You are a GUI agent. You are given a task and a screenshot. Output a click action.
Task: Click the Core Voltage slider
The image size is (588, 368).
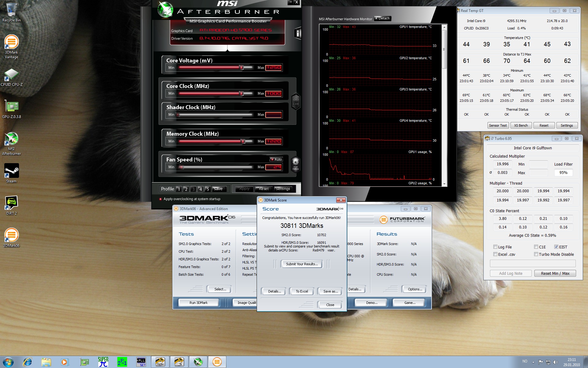click(216, 67)
